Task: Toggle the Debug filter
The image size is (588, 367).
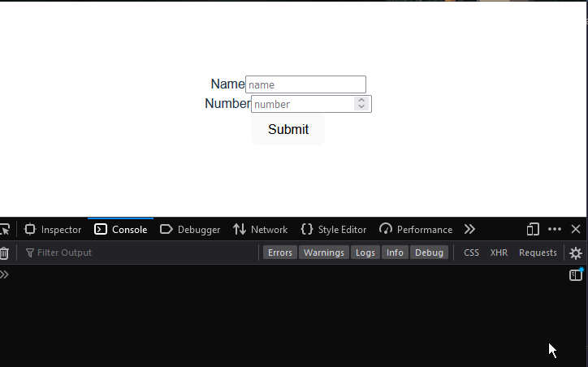Action: 429,253
